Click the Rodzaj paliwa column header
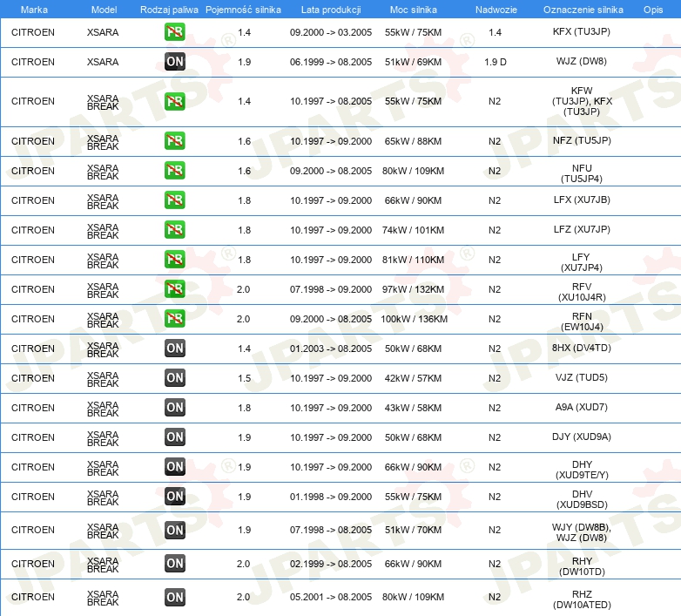The width and height of the screenshot is (681, 616). [x=169, y=10]
